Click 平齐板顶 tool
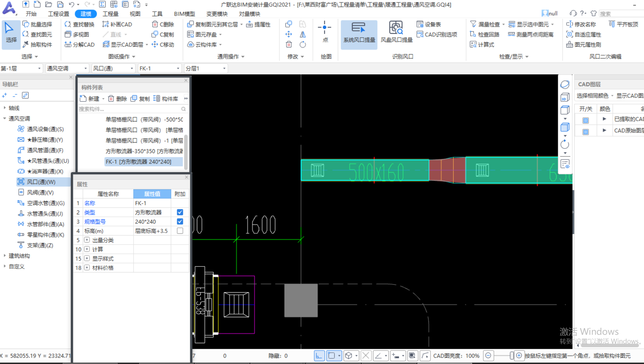 tap(624, 24)
